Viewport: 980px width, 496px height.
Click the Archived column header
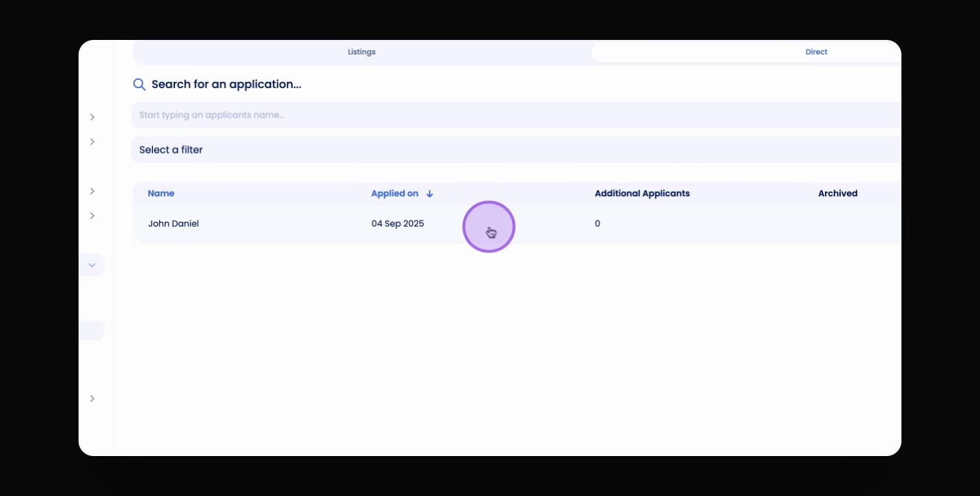coord(838,194)
